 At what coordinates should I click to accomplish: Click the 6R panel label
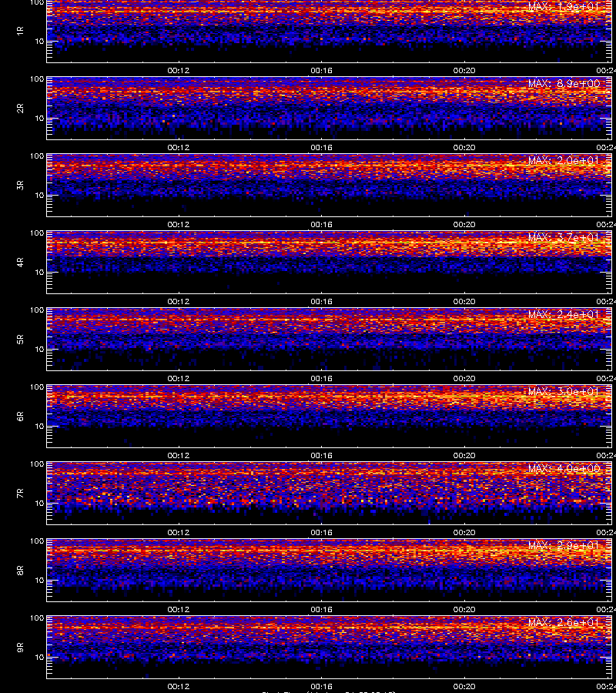tap(20, 416)
